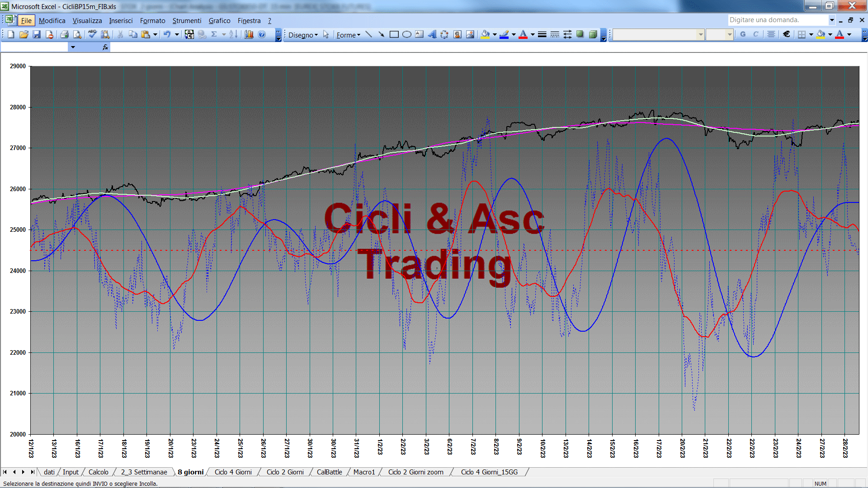Image resolution: width=868 pixels, height=488 pixels.
Task: Expand the Borders dropdown arrow
Action: 811,35
